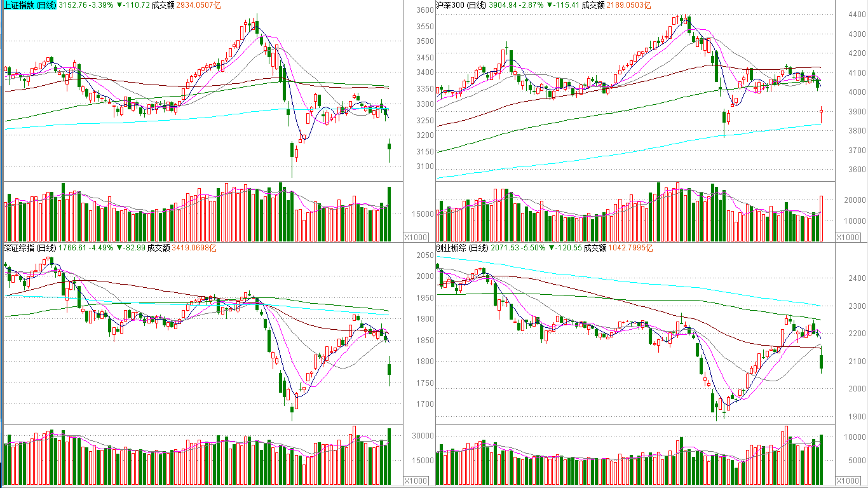Click the last volume bar under 沪深300
This screenshot has width=868, height=488.
[x=821, y=219]
